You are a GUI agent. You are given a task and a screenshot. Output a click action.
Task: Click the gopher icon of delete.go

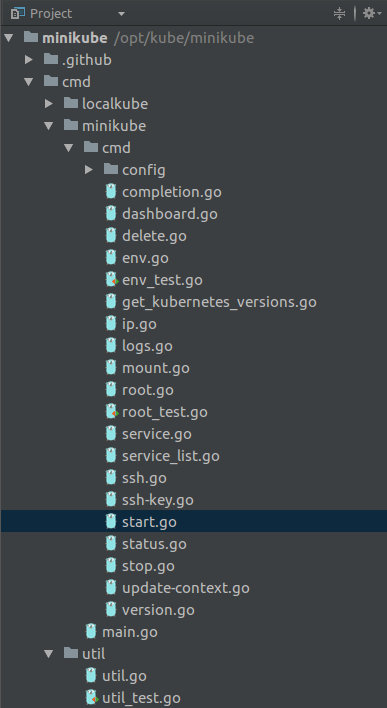pyautogui.click(x=111, y=236)
